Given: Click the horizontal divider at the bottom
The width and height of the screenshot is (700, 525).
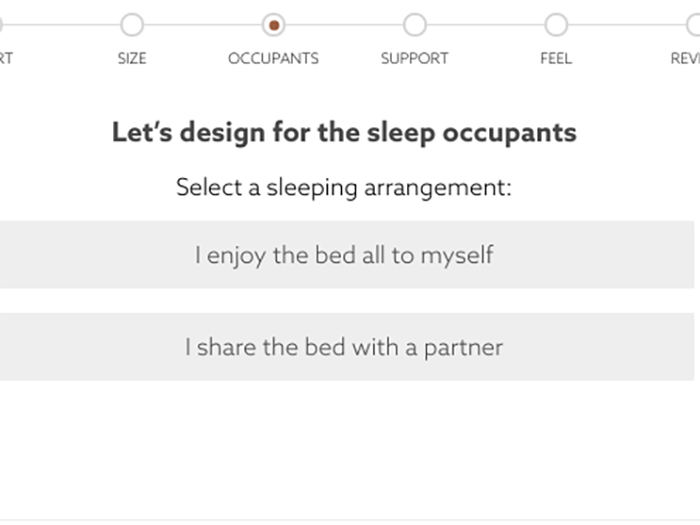Looking at the screenshot, I should pyautogui.click(x=350, y=520).
